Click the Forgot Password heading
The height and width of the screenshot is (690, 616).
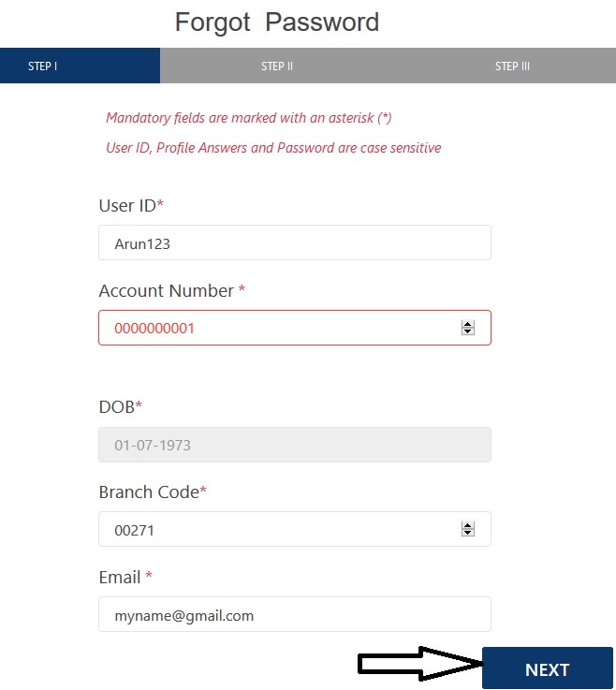point(277,22)
